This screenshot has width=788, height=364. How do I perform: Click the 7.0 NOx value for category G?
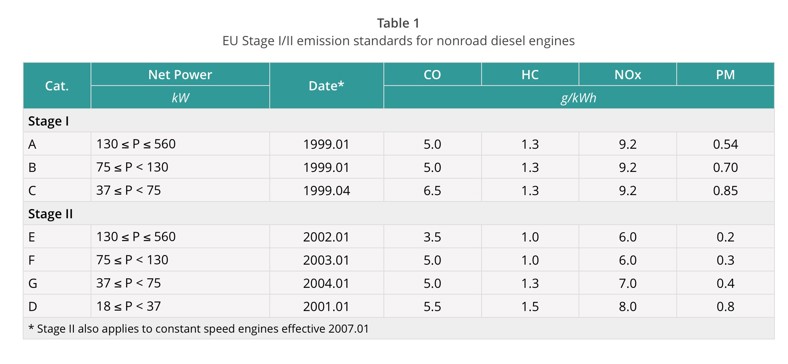pyautogui.click(x=627, y=283)
